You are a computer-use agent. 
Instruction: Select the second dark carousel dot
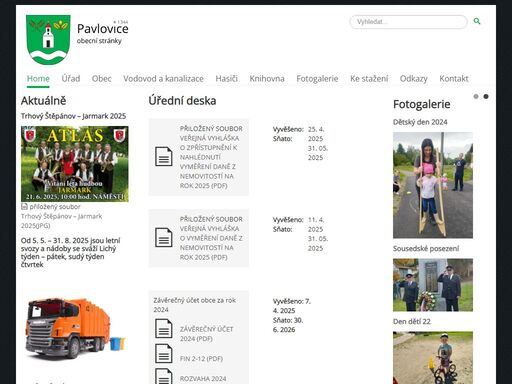tap(486, 96)
